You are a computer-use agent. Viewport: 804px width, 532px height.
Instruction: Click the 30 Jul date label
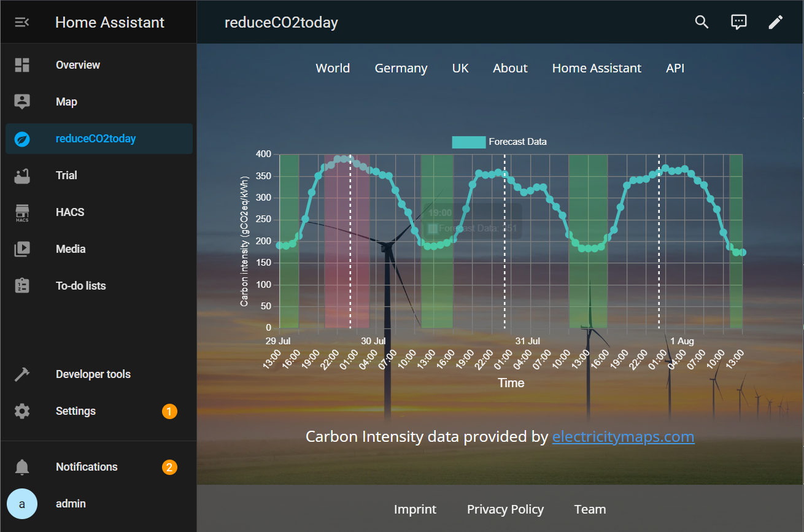(373, 341)
